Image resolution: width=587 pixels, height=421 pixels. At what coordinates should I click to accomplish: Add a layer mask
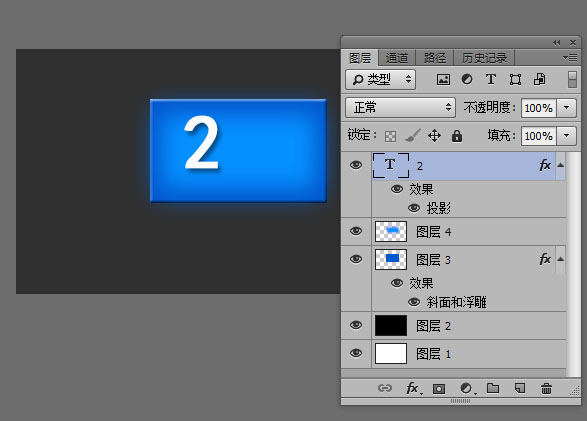coord(439,389)
